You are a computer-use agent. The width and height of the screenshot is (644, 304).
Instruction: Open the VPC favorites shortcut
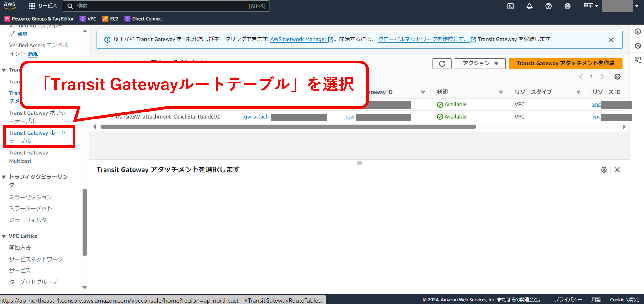(x=88, y=19)
